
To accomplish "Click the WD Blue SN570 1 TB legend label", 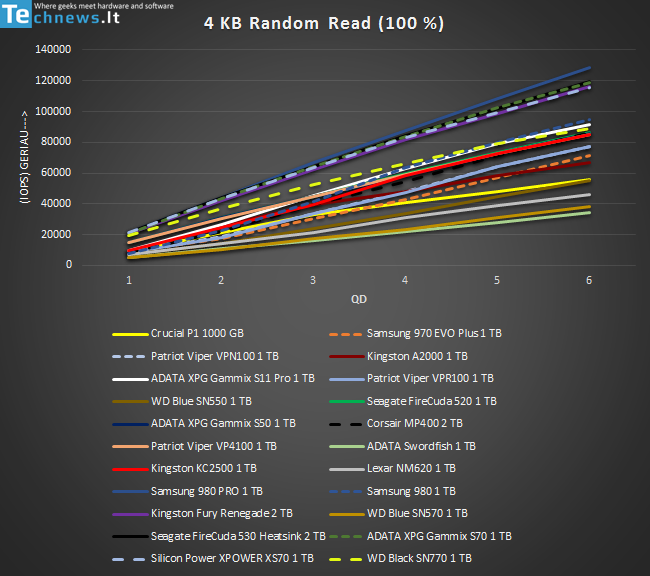I will coord(417,514).
